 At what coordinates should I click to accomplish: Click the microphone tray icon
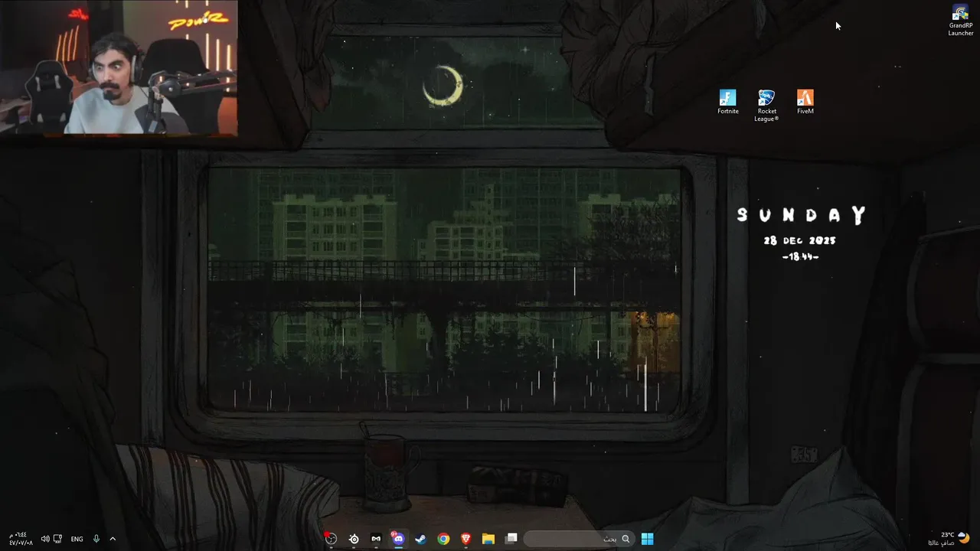pos(96,539)
